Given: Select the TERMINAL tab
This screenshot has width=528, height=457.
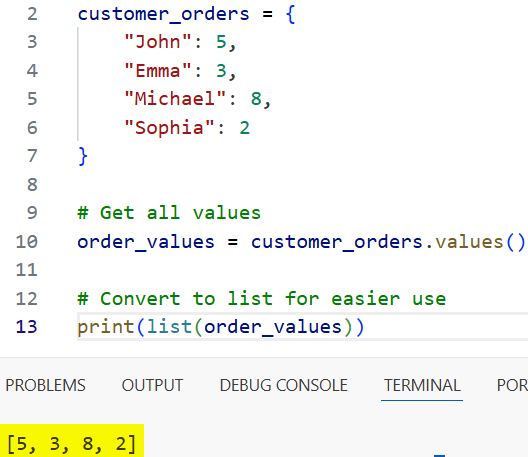Looking at the screenshot, I should coord(422,385).
